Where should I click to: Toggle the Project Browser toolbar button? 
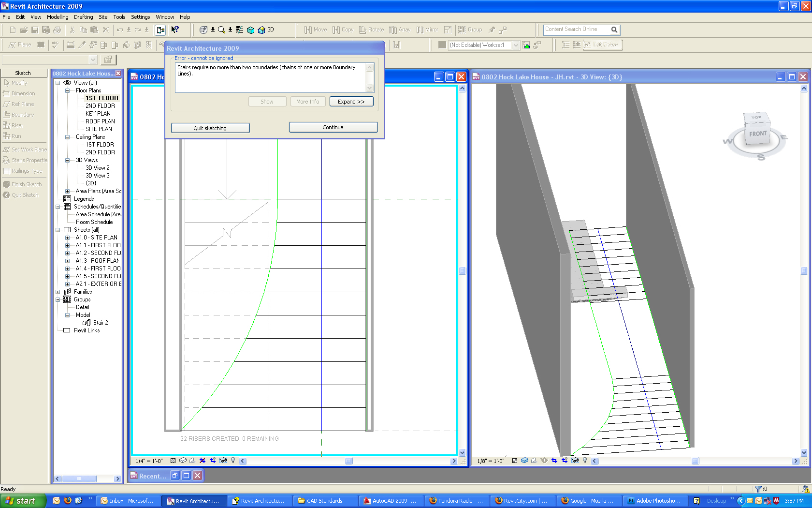160,30
